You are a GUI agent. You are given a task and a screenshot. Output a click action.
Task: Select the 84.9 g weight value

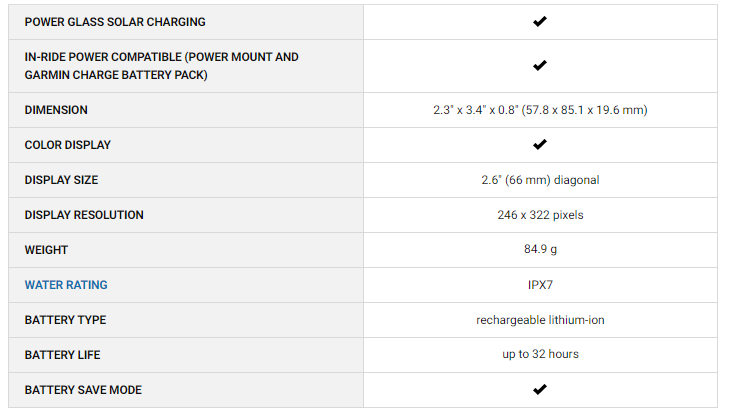[540, 250]
